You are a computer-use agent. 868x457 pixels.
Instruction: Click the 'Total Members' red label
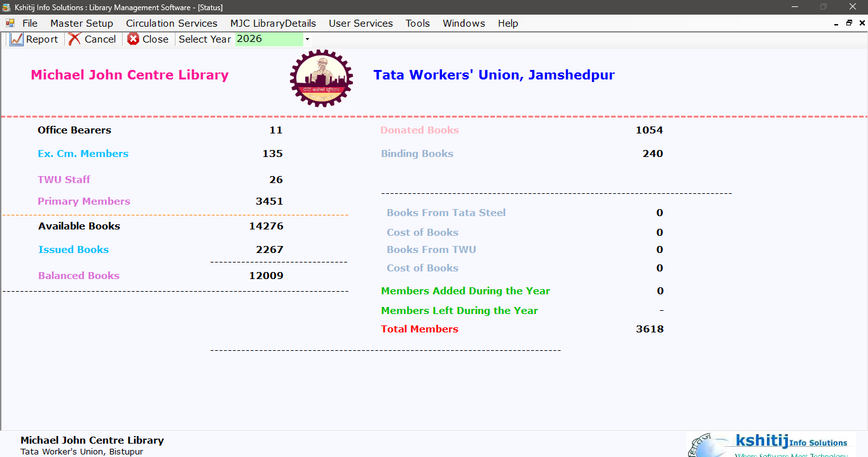(420, 329)
